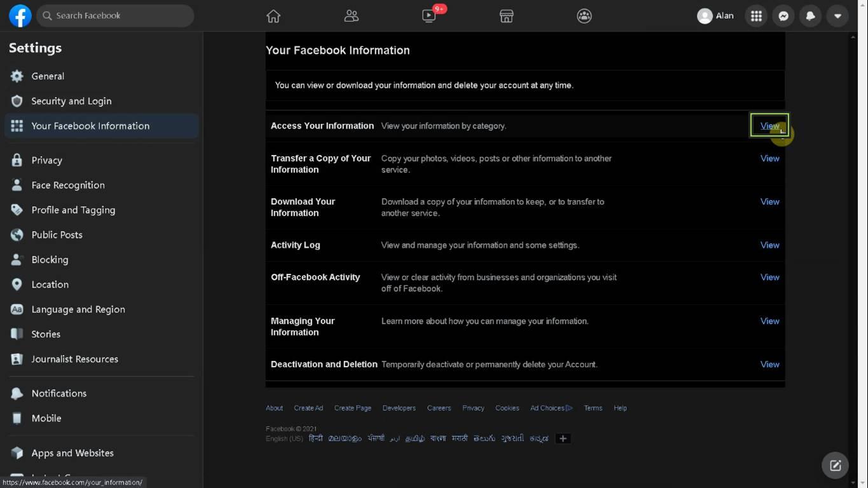This screenshot has height=488, width=868.
Task: Click the Apps and Websites cube icon
Action: click(x=17, y=453)
